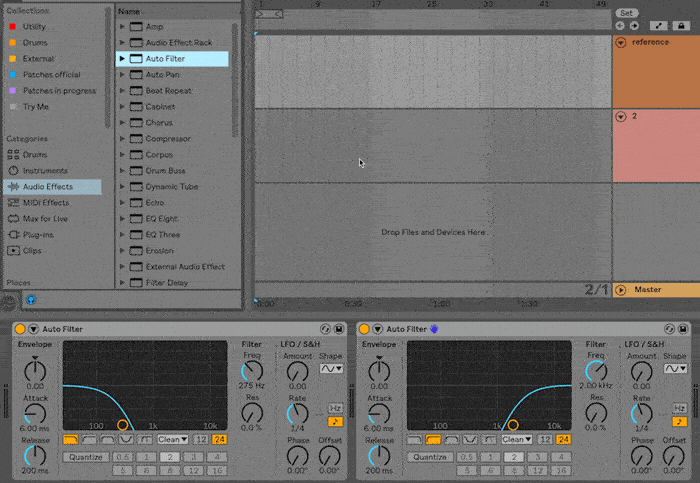Click the note sync button on the 2.00 kHz Auto Filter
This screenshot has height=483, width=700.
tap(679, 421)
